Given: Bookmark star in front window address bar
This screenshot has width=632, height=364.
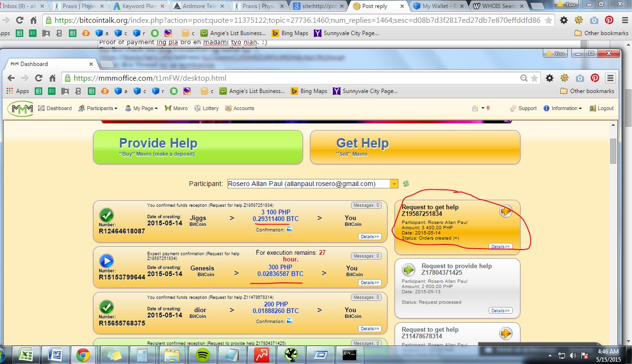Looking at the screenshot, I should point(535,78).
